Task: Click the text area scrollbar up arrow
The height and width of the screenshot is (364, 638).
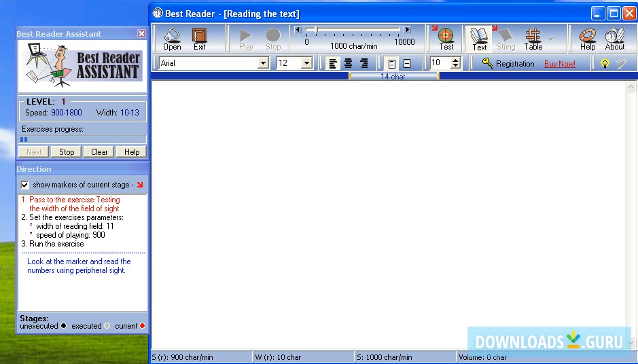Action: [631, 86]
